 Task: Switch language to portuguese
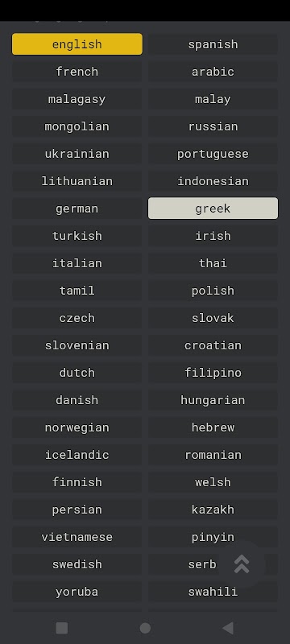[213, 154]
